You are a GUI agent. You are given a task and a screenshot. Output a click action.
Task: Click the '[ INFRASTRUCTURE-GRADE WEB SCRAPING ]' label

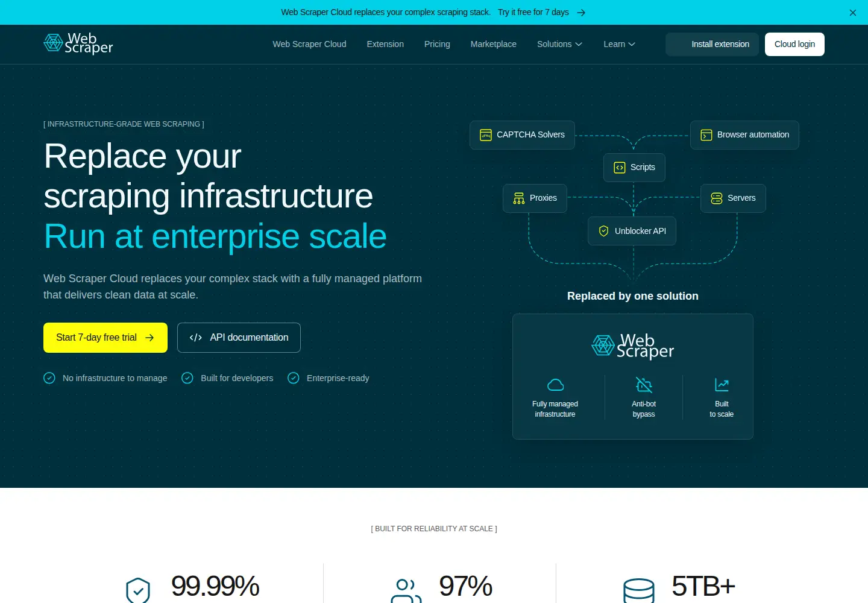coord(124,124)
